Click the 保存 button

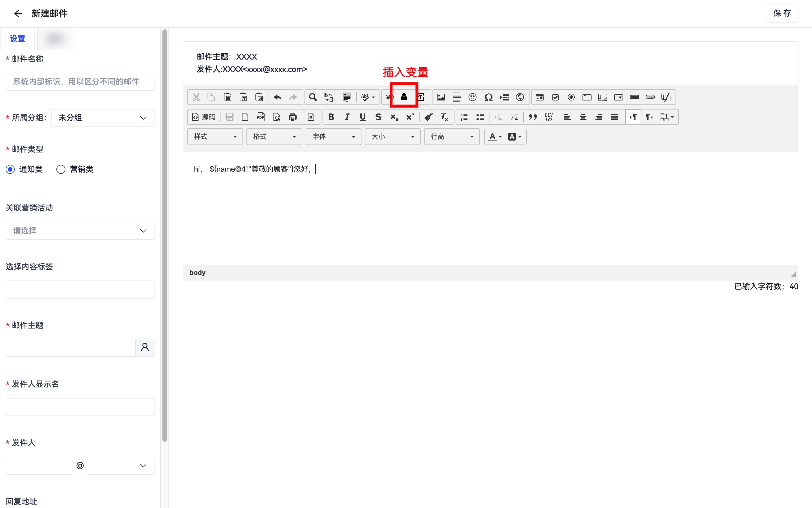coord(782,14)
